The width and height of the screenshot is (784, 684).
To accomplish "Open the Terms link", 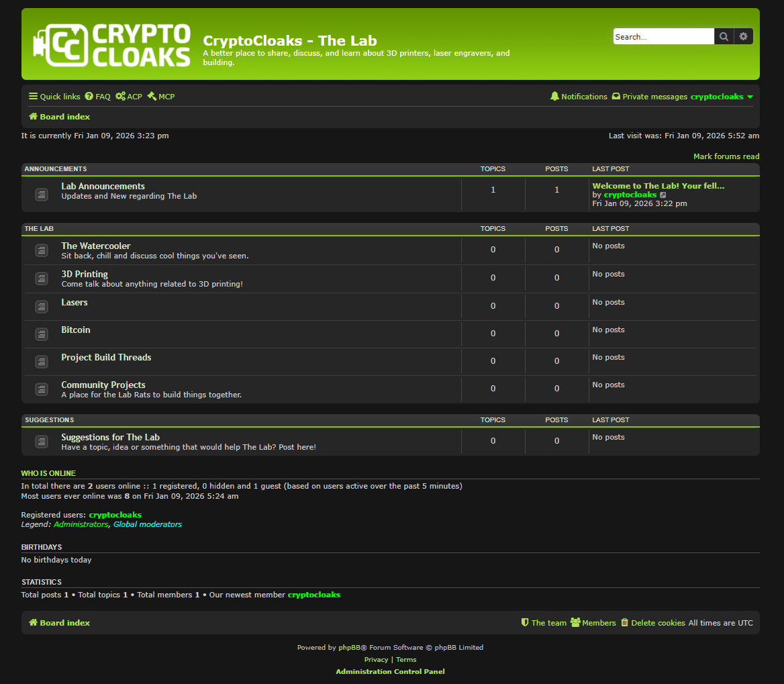I will pyautogui.click(x=406, y=660).
